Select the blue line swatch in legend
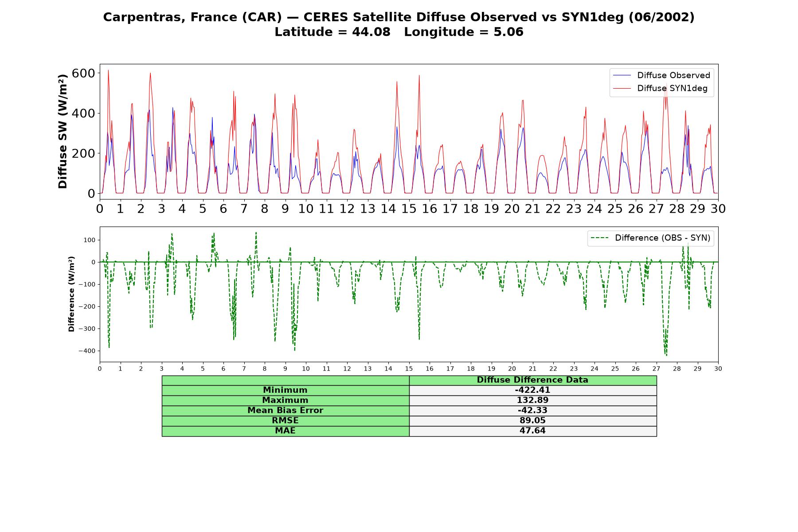The height and width of the screenshot is (532, 798). coord(622,76)
